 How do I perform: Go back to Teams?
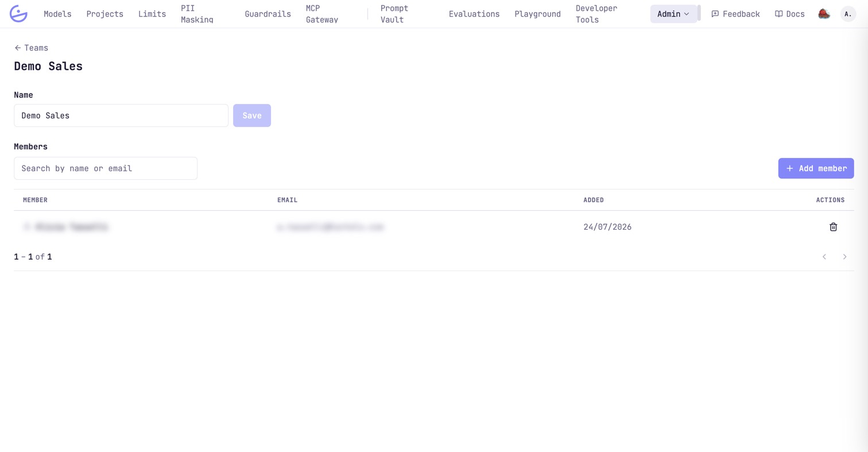click(32, 48)
